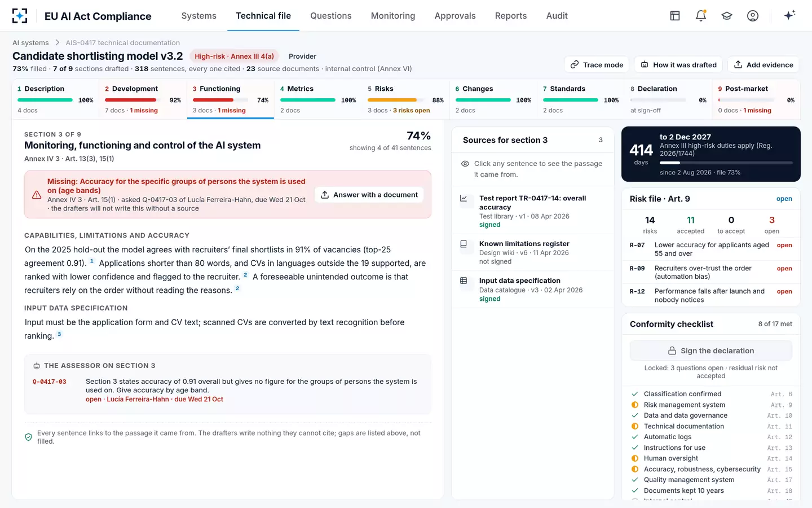Click the graduation cap training icon

coord(727,16)
